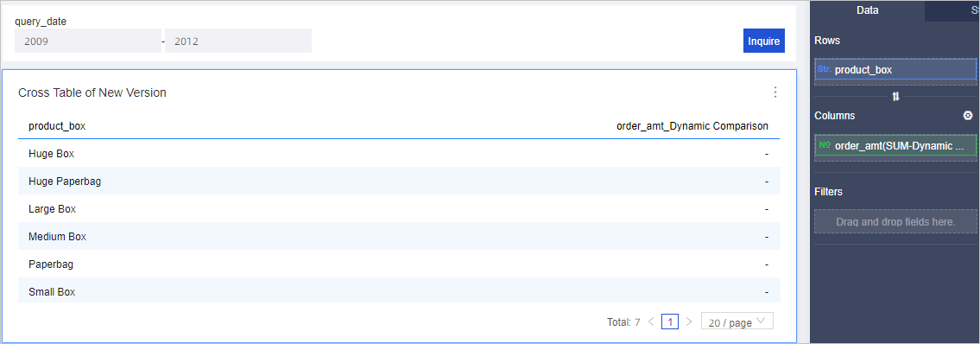Click the Filters drag and drop area

coord(895,221)
